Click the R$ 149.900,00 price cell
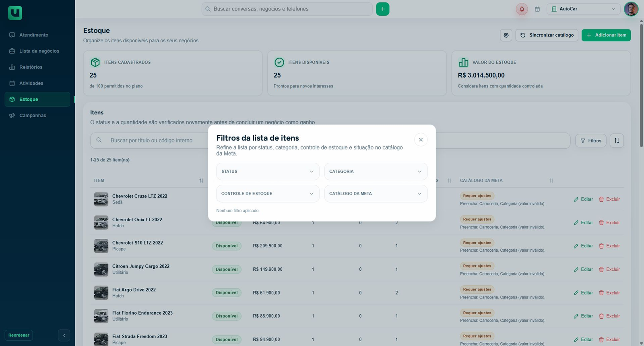 click(x=268, y=269)
